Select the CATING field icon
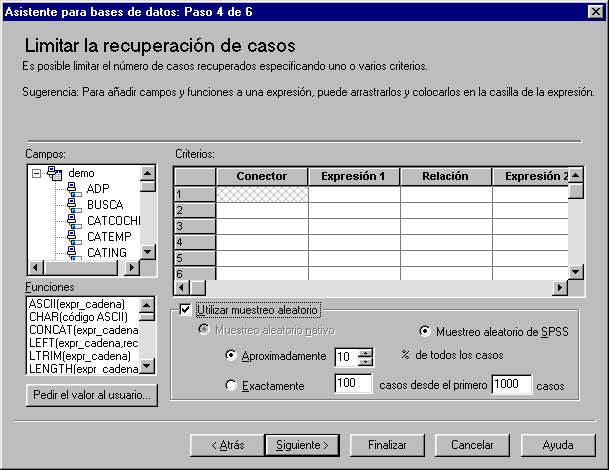The image size is (609, 470). point(74,252)
